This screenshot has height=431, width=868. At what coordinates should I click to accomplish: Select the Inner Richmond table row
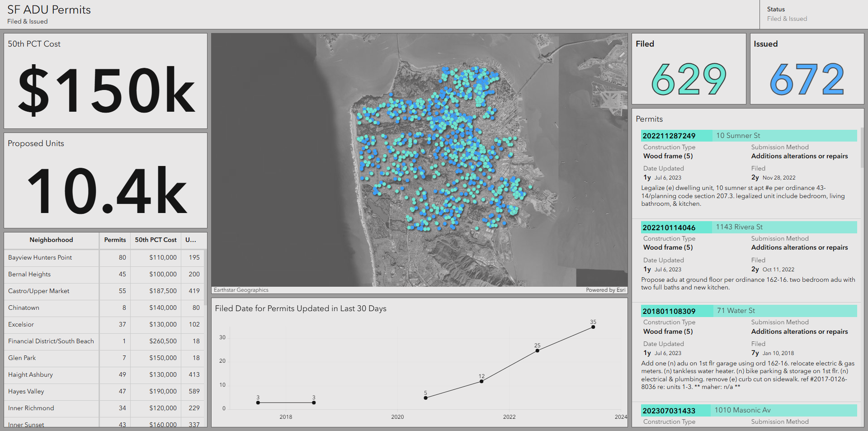[x=51, y=408]
